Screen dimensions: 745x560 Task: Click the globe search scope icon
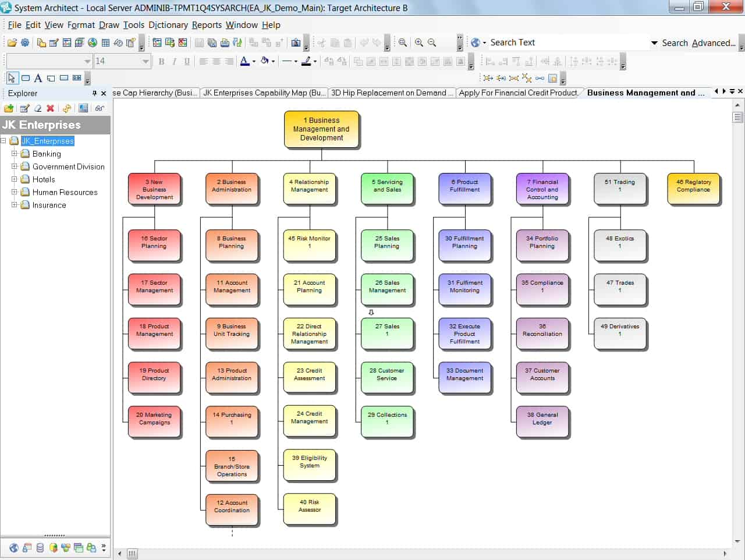point(476,42)
